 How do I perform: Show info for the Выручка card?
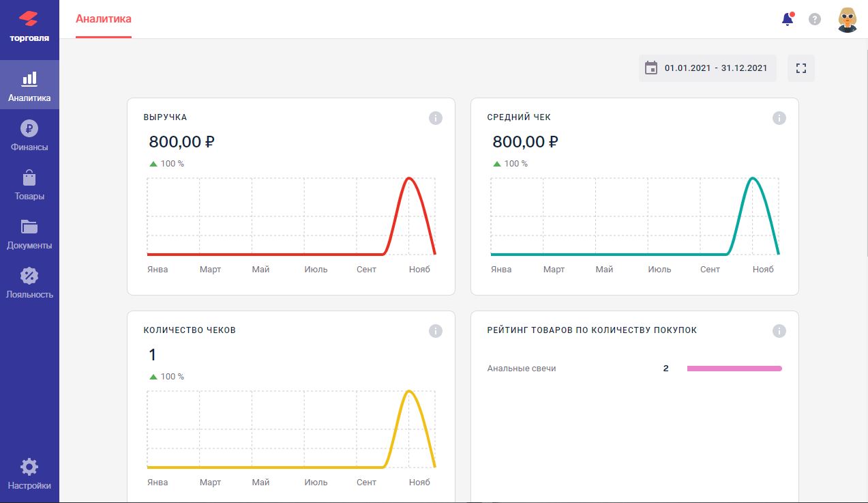point(436,118)
